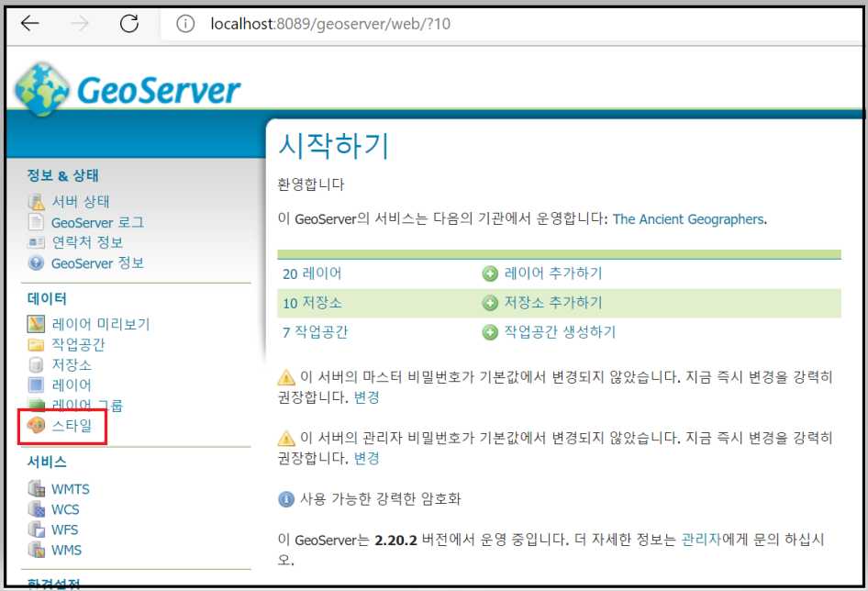
Task: Open the WFS service link
Action: tap(65, 530)
